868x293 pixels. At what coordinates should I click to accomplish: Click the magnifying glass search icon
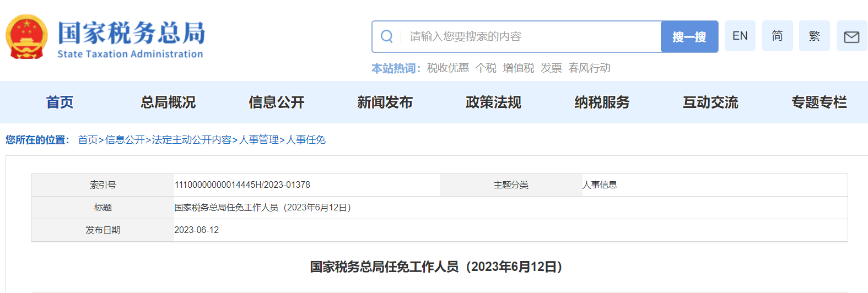coord(387,36)
